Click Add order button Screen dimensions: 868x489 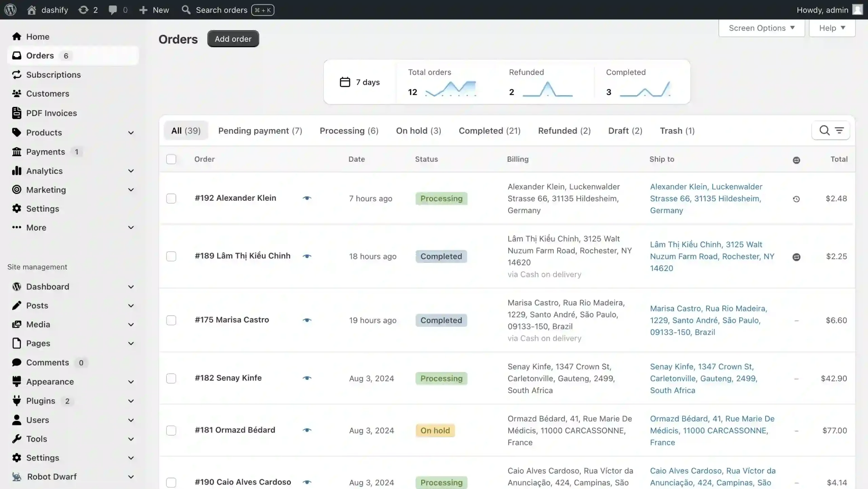(233, 38)
